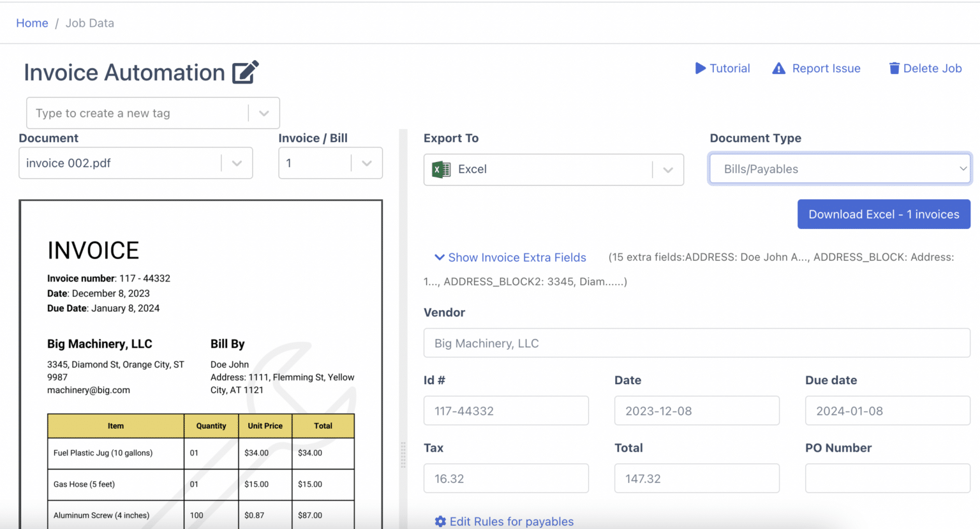This screenshot has height=529, width=980.
Task: Click the Report Issue alert icon
Action: [x=779, y=68]
